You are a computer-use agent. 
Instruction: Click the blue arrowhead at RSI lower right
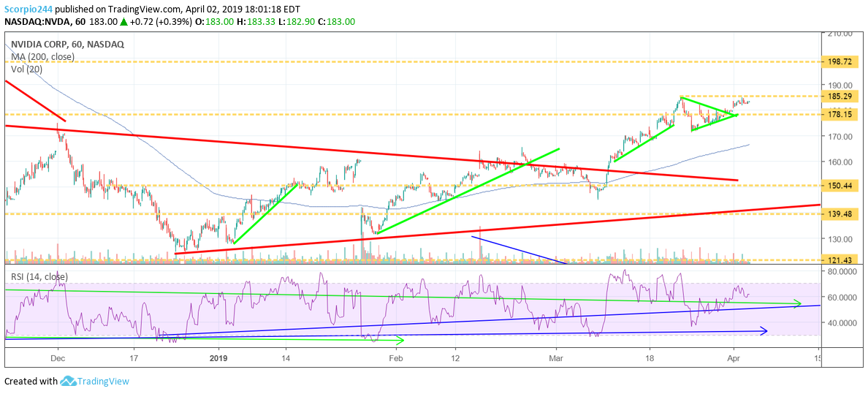click(x=763, y=331)
